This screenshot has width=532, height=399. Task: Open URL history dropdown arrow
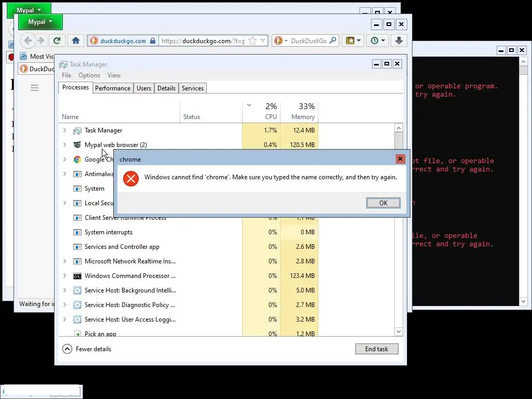(262, 41)
